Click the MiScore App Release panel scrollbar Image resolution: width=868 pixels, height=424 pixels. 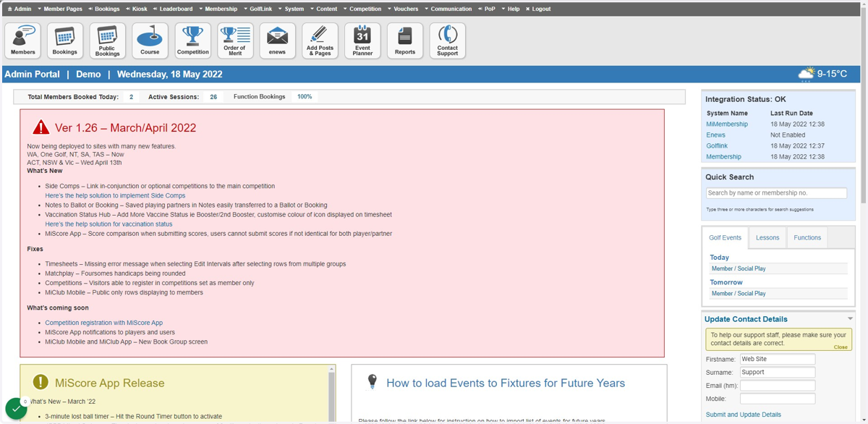(332, 393)
